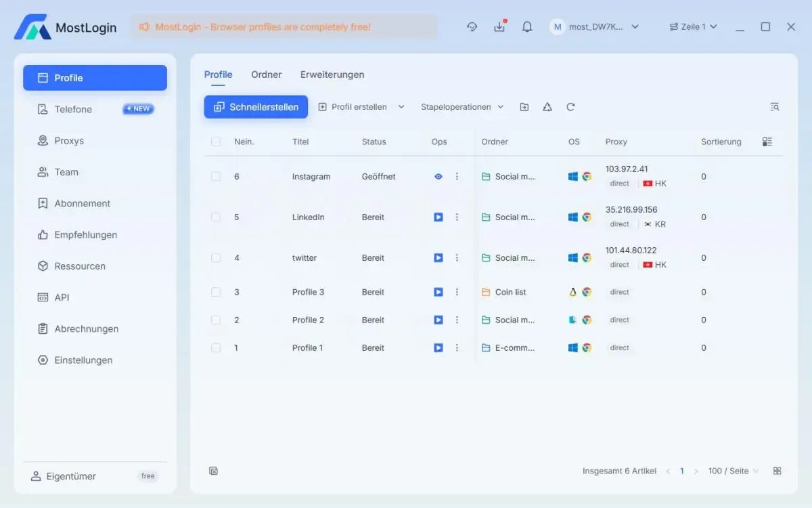Image resolution: width=812 pixels, height=508 pixels.
Task: Select the Profile 1 row checkbox
Action: click(216, 347)
